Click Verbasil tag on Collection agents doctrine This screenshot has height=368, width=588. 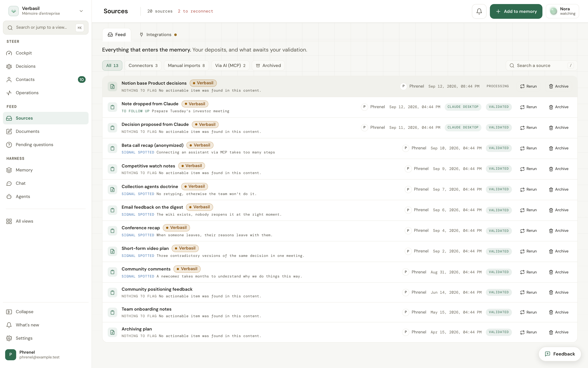pos(194,186)
